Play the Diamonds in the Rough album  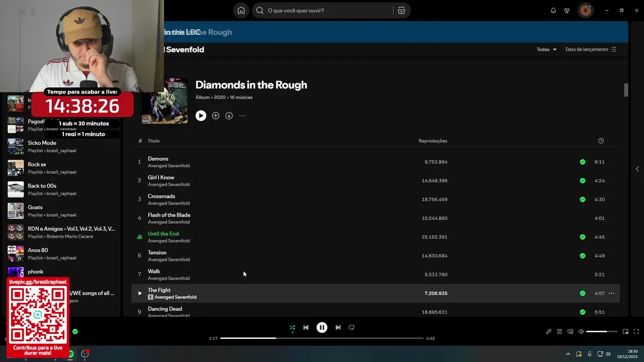point(201,116)
